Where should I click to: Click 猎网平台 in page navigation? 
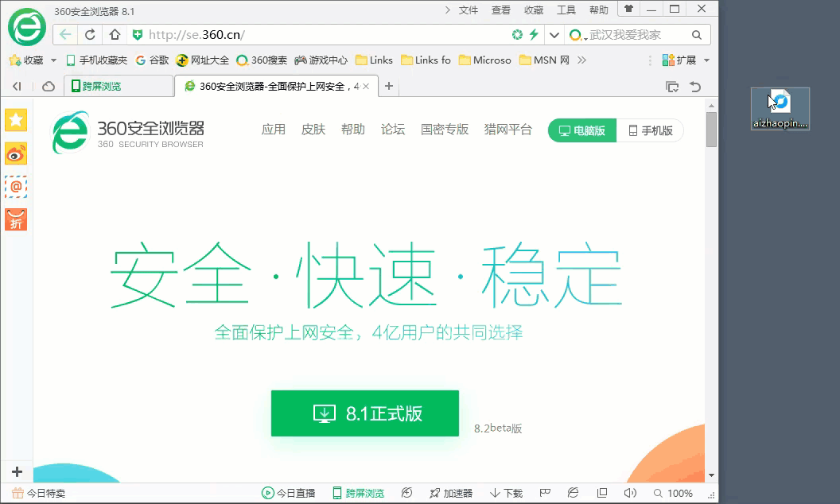(x=507, y=130)
